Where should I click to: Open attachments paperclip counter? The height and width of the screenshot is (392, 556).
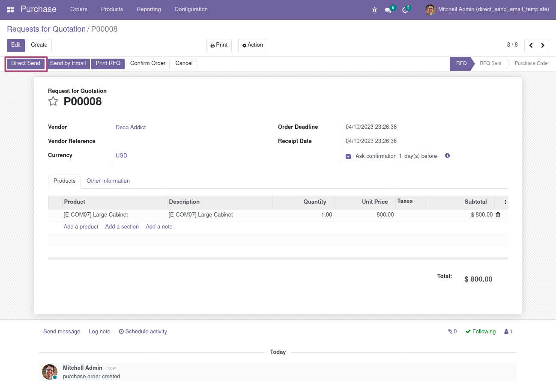click(x=452, y=332)
